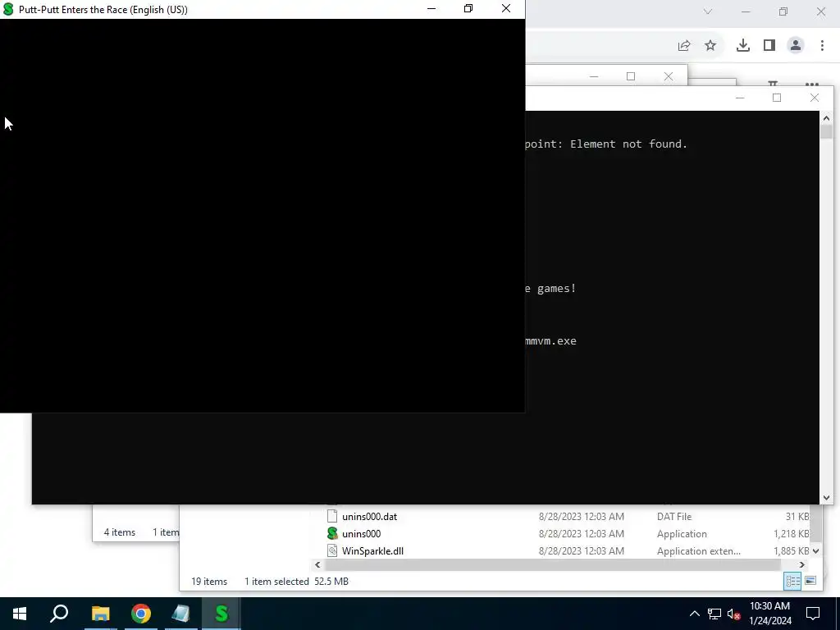Select the unins000 application file
Image resolution: width=840 pixels, height=630 pixels.
coord(362,533)
